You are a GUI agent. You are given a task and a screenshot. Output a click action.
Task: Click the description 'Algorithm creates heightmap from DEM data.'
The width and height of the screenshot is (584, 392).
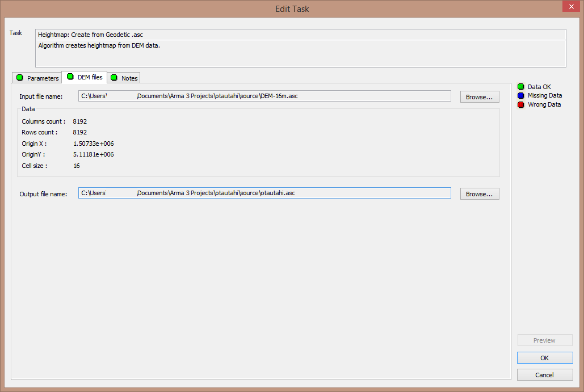tap(99, 45)
